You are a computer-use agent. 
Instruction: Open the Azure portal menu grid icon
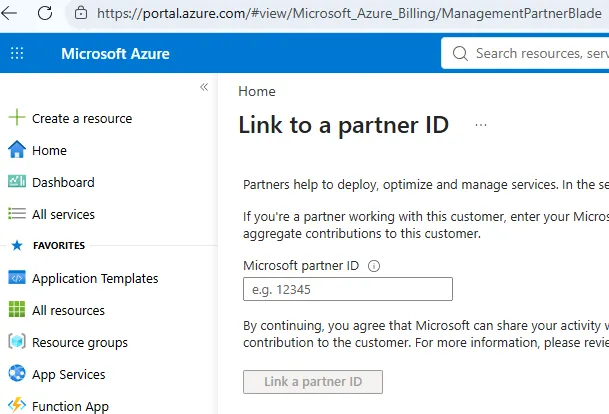click(17, 53)
